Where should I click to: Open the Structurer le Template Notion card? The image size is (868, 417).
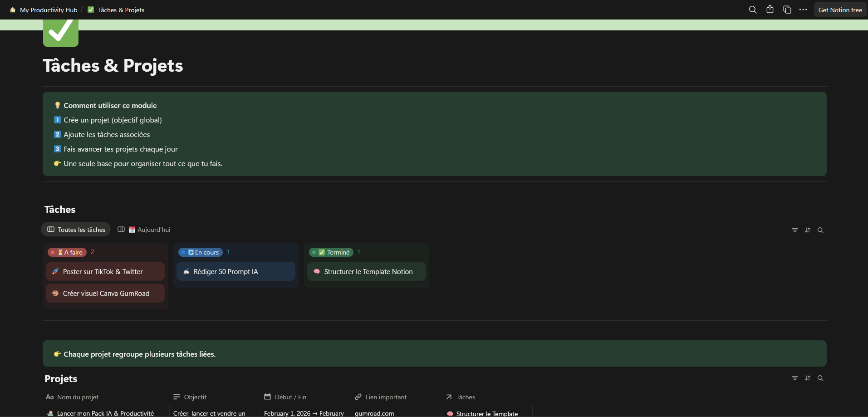point(367,271)
